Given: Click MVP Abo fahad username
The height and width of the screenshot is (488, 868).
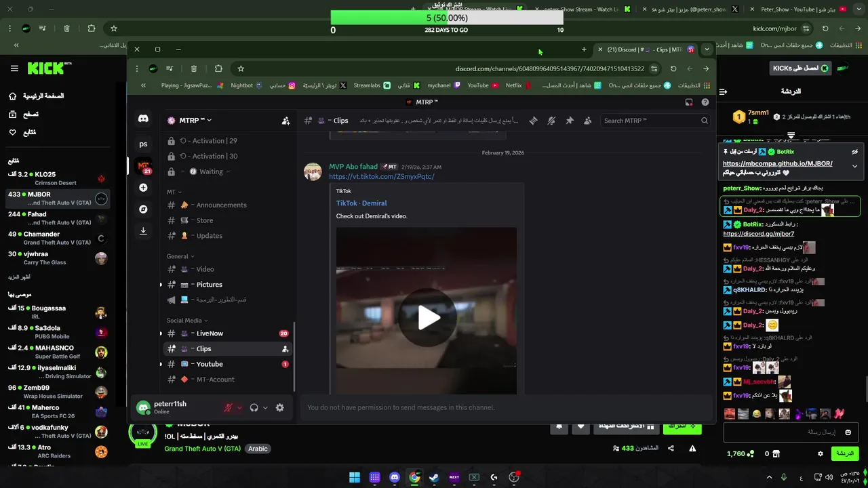Looking at the screenshot, I should click(353, 167).
